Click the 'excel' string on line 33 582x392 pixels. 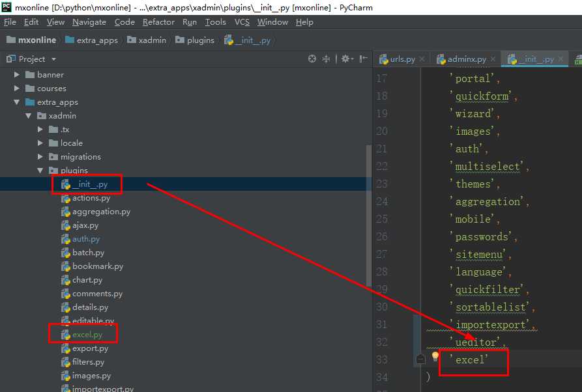tap(469, 359)
